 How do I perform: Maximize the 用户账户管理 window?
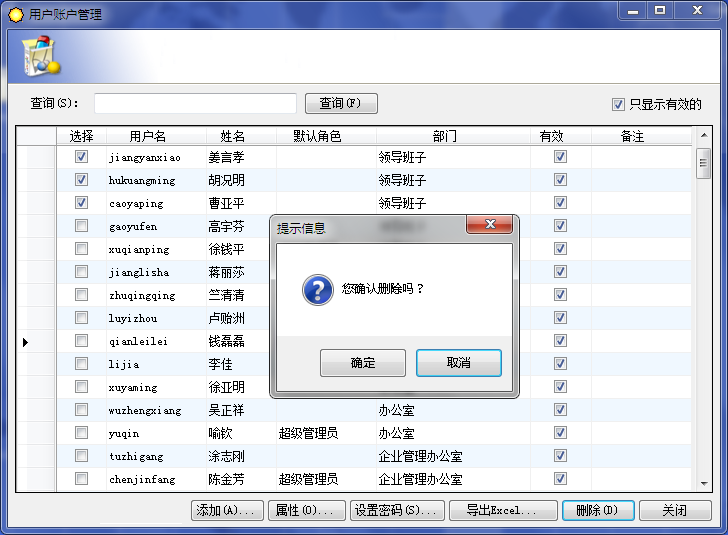click(660, 10)
